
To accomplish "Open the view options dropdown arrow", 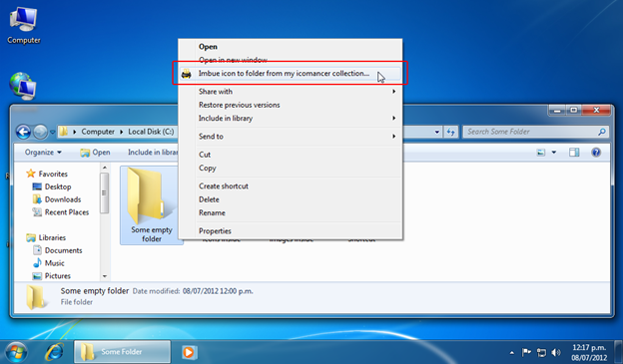I will click(x=553, y=152).
